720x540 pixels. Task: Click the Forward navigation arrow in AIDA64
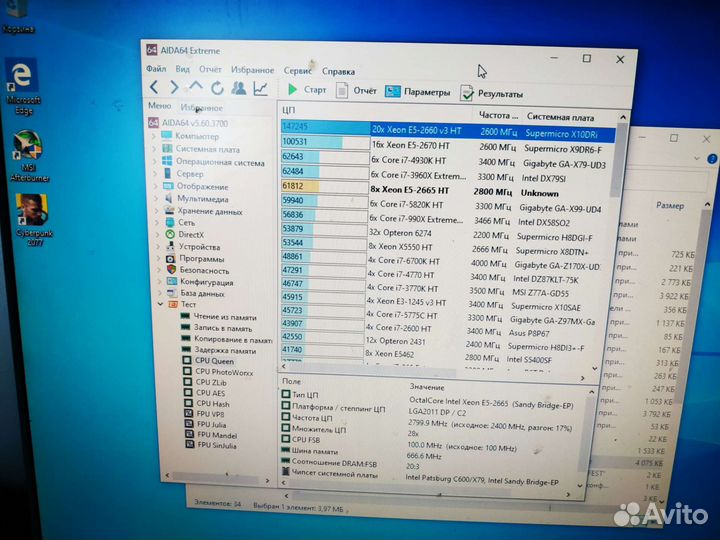[x=174, y=87]
